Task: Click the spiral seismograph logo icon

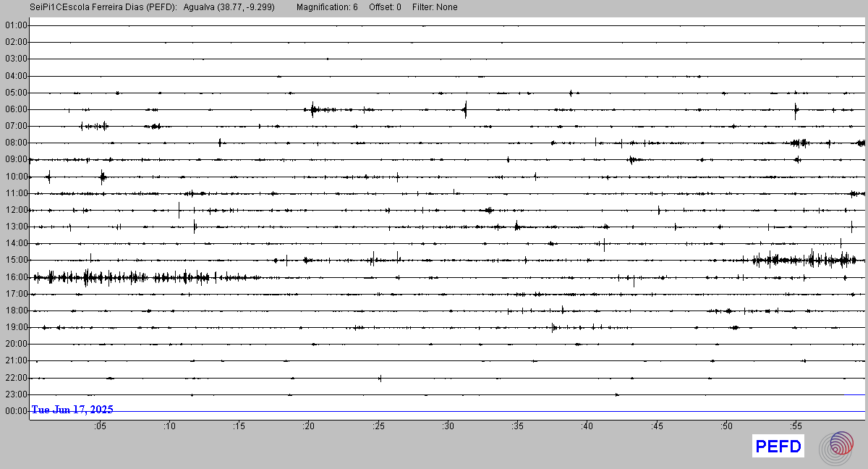Action: click(x=836, y=447)
